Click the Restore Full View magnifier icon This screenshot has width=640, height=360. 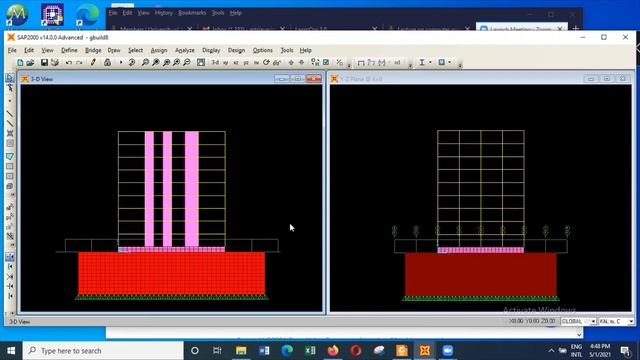pyautogui.click(x=156, y=62)
